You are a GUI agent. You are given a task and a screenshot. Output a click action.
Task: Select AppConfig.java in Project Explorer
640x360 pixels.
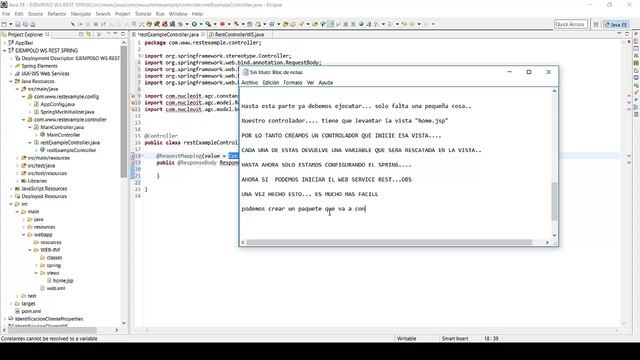pos(57,104)
